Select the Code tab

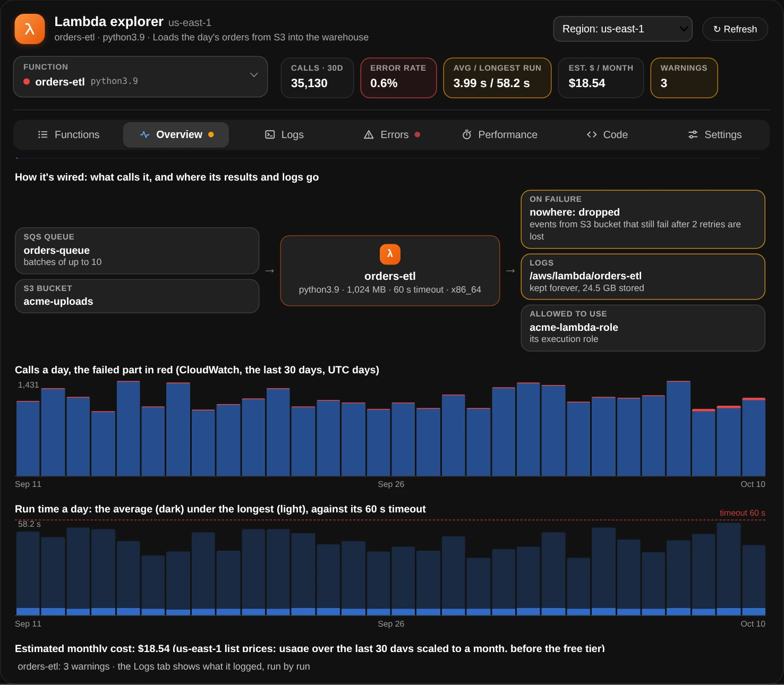pos(607,135)
